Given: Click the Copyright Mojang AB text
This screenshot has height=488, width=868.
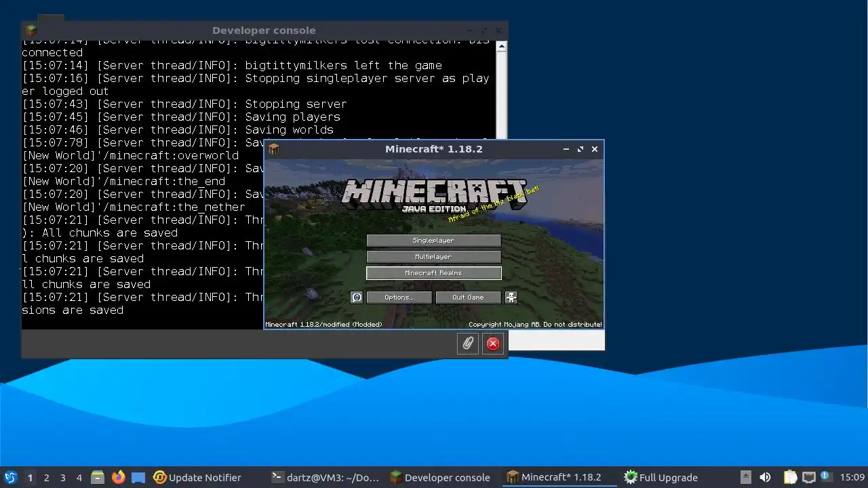Looking at the screenshot, I should (535, 325).
